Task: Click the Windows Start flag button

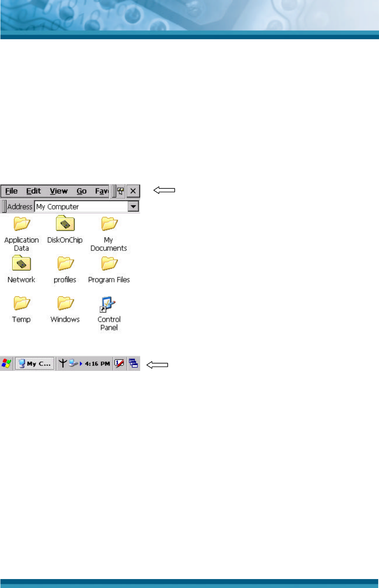Action: 7,364
